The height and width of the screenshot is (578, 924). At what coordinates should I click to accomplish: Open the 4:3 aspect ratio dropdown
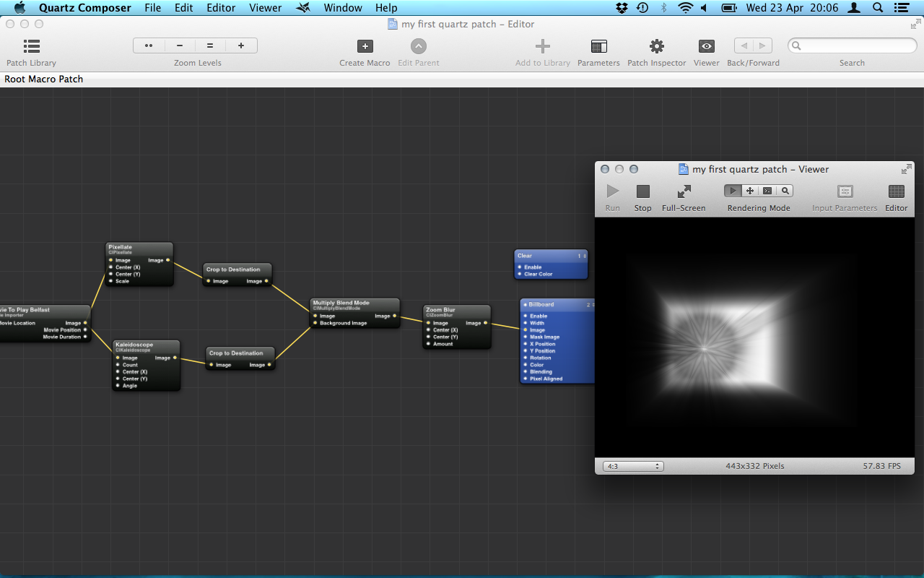[x=633, y=466]
